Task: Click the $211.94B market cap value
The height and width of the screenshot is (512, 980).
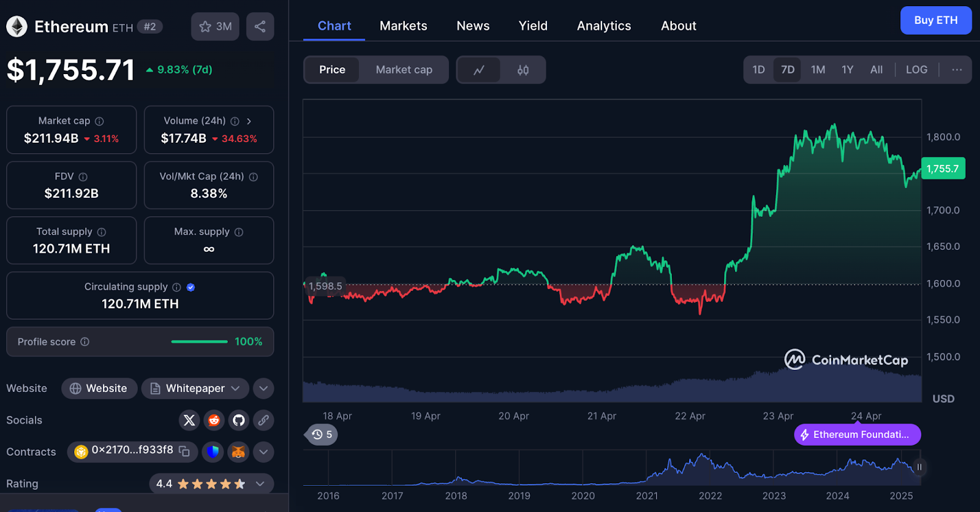Action: click(51, 138)
